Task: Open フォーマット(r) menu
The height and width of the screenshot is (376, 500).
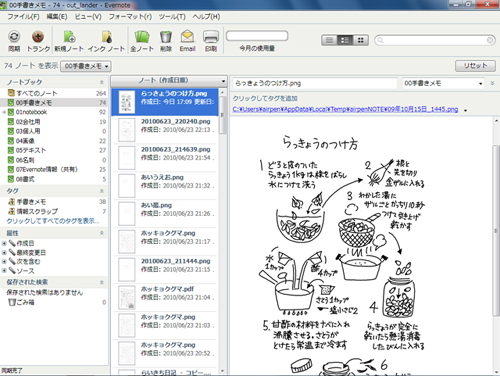Action: (x=130, y=17)
